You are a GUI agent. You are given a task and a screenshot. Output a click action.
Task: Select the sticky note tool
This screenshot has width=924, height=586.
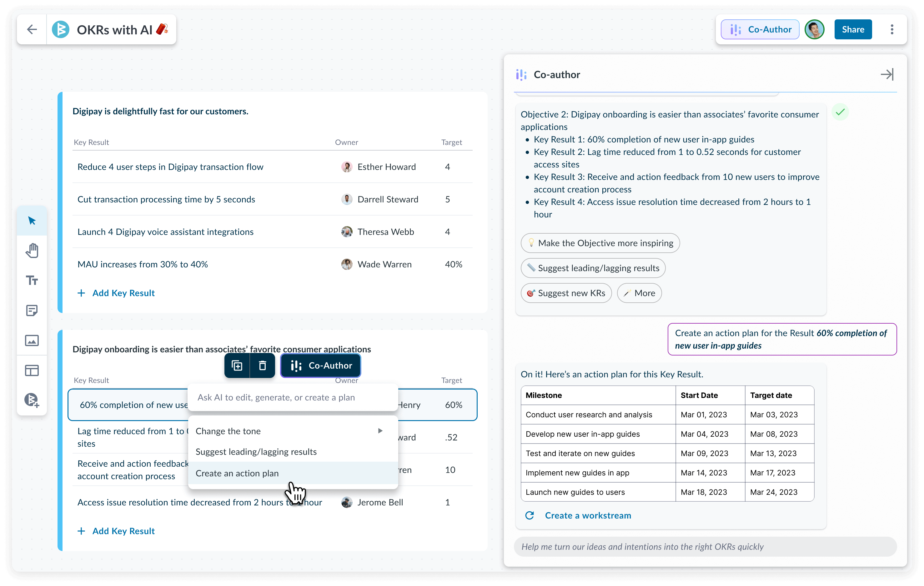click(32, 310)
